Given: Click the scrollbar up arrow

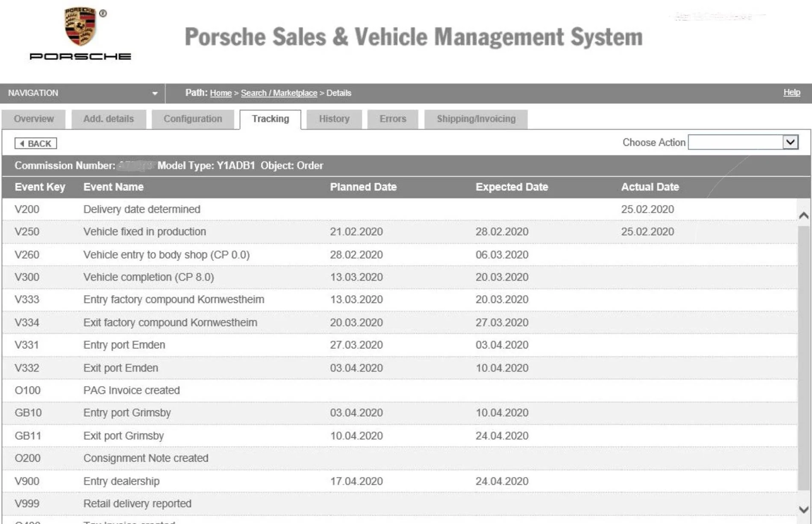Looking at the screenshot, I should coord(804,216).
